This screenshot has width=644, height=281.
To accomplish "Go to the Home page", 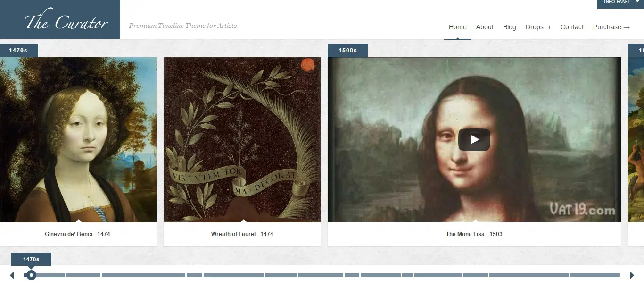I will point(457,27).
